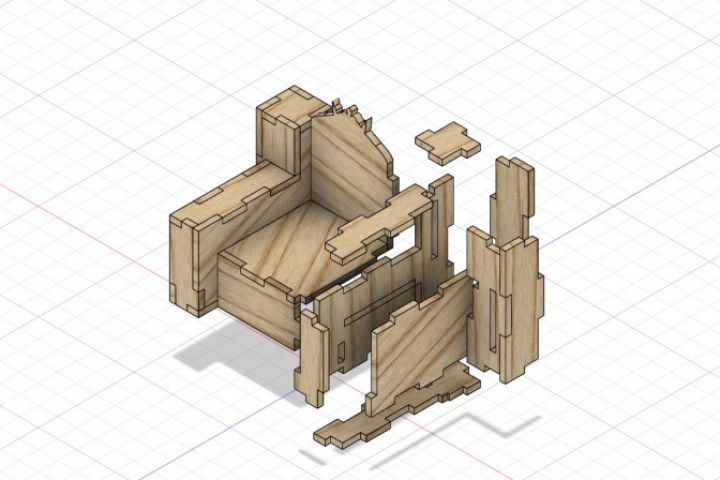The image size is (720, 480).
Task: Select the floating horizontal armrest piece
Action: [x=377, y=223]
